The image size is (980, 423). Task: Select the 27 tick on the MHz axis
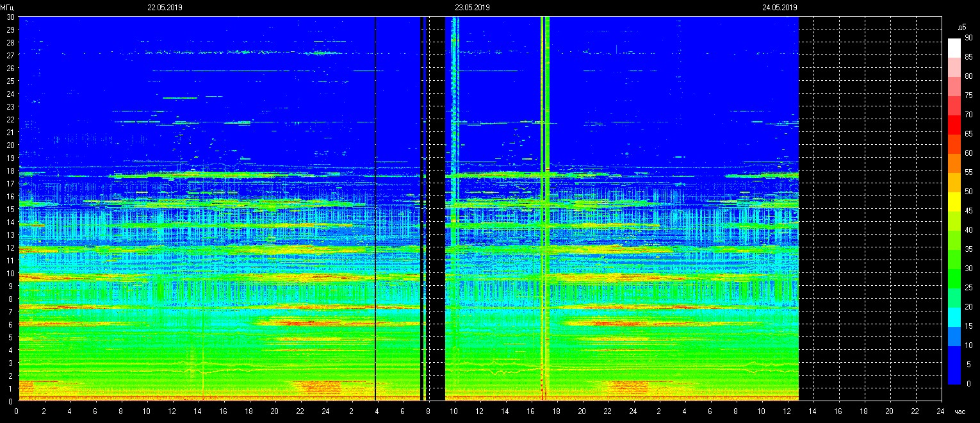click(x=10, y=55)
